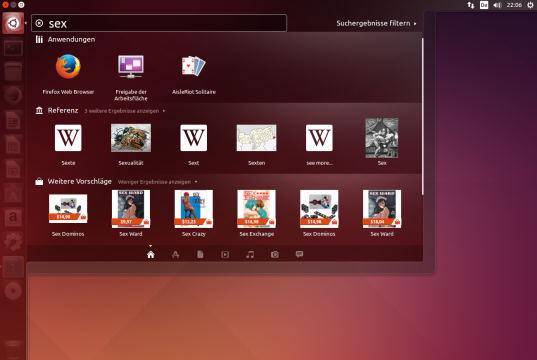Click the disc icon in the launcher

click(13, 291)
